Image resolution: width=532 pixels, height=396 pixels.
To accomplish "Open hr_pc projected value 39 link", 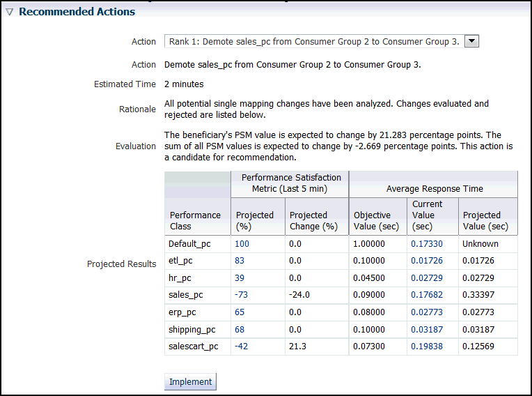I will (240, 277).
